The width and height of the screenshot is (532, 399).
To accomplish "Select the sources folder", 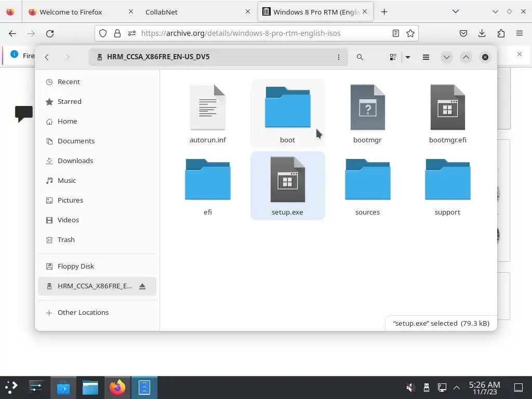I will pyautogui.click(x=367, y=179).
